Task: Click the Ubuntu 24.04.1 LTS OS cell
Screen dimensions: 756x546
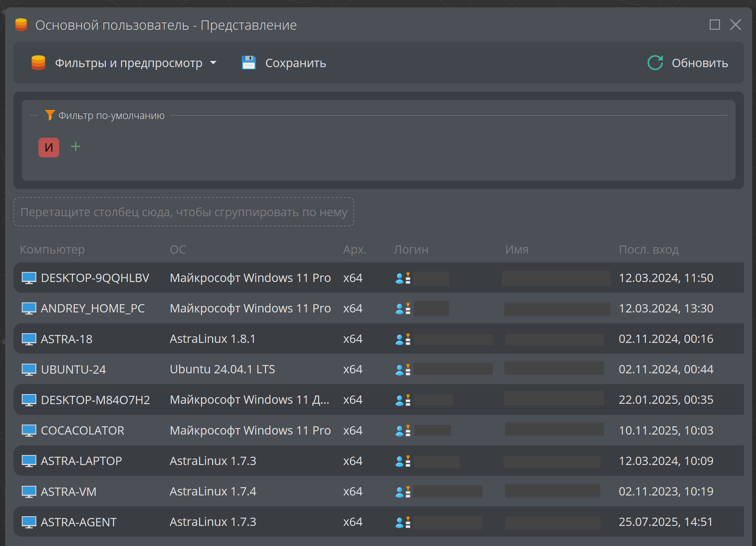Action: (x=222, y=370)
